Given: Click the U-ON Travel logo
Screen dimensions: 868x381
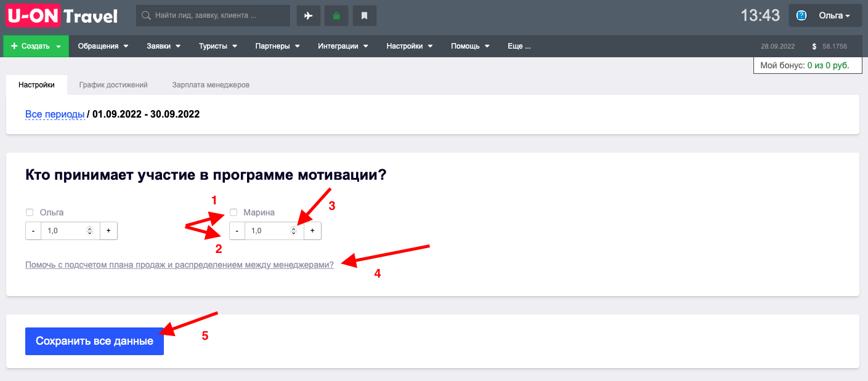Looking at the screenshot, I should click(x=62, y=15).
